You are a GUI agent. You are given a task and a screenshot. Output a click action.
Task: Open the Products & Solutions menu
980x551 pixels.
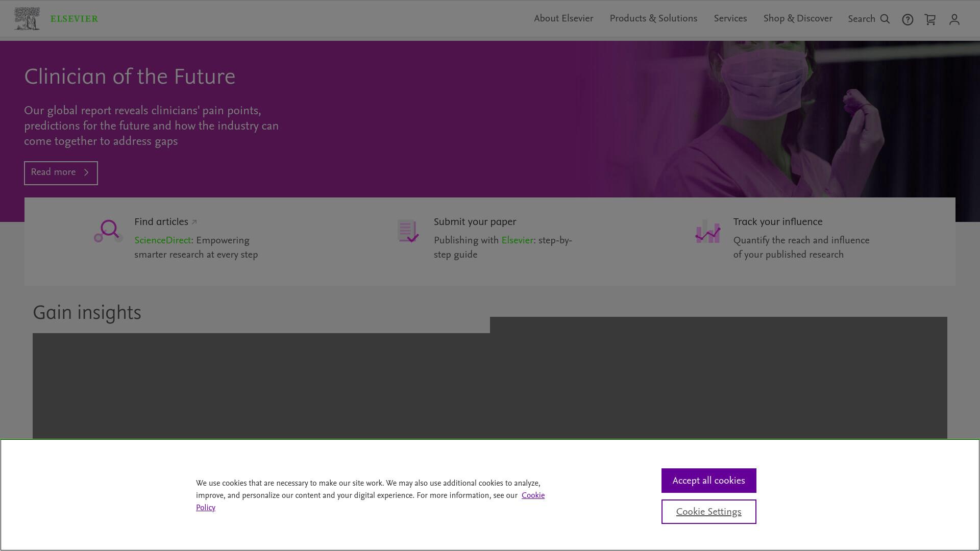[653, 19]
